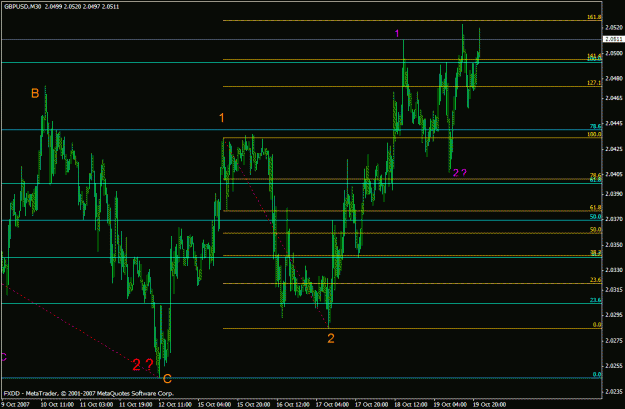Select the orange wave label 1

[222, 118]
